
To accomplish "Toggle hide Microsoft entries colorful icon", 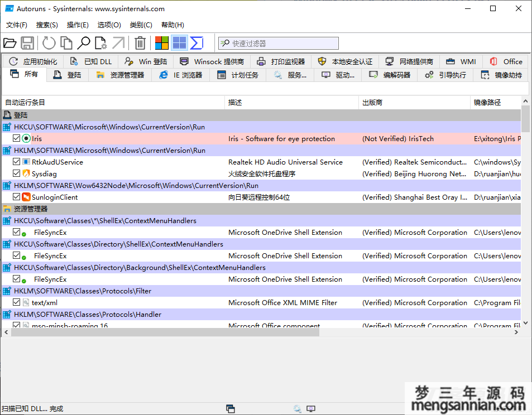I will (x=162, y=43).
